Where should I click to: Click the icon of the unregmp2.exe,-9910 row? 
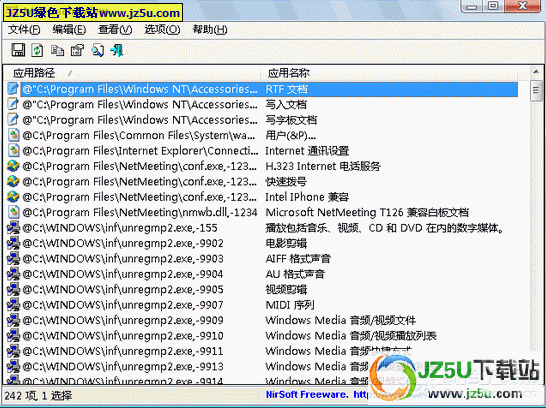[x=13, y=336]
